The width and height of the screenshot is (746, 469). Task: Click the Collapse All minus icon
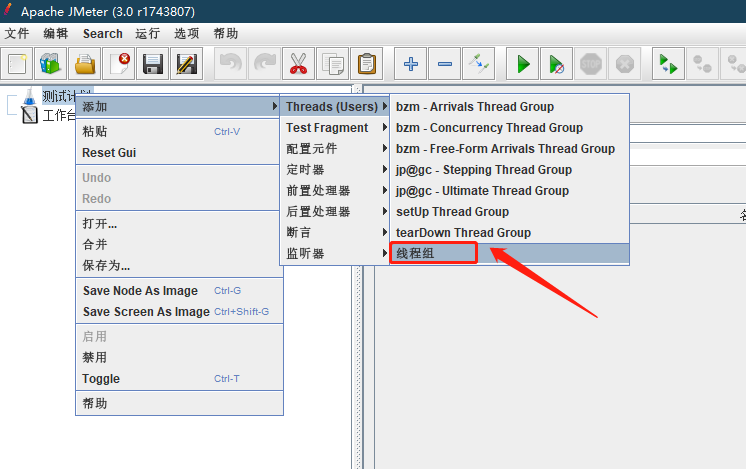tap(445, 63)
